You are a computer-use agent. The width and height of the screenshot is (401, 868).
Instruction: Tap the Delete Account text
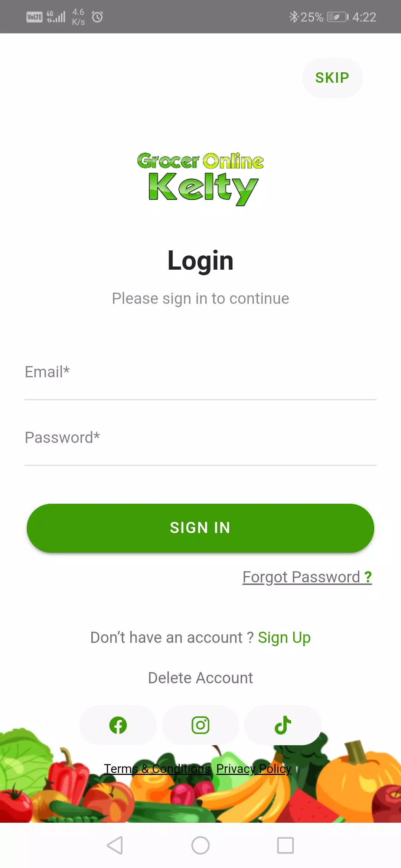click(200, 678)
